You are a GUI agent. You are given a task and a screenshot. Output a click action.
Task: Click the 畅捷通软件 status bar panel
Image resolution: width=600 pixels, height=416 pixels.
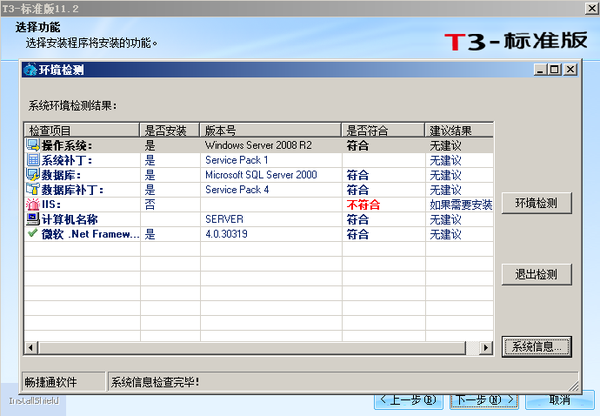click(64, 382)
